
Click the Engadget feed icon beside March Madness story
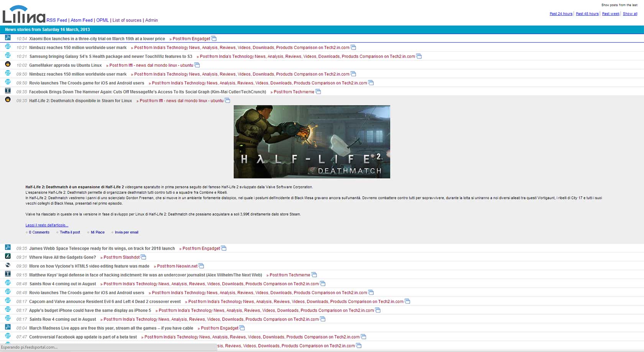[8, 327]
